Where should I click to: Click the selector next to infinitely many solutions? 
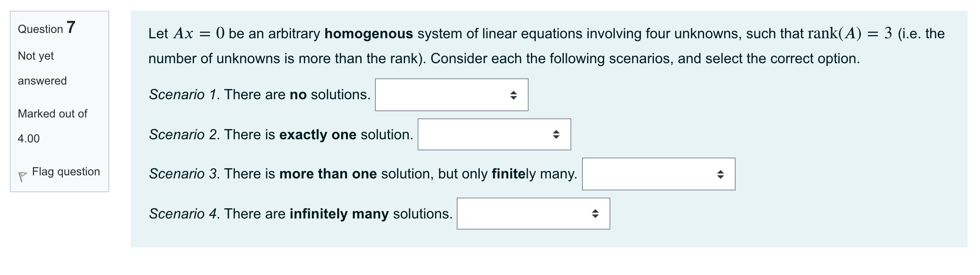point(533,214)
